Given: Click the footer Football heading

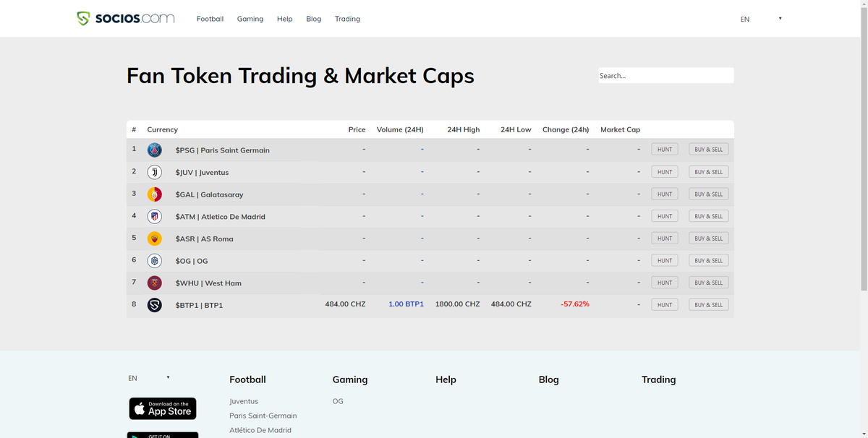Looking at the screenshot, I should coord(247,379).
